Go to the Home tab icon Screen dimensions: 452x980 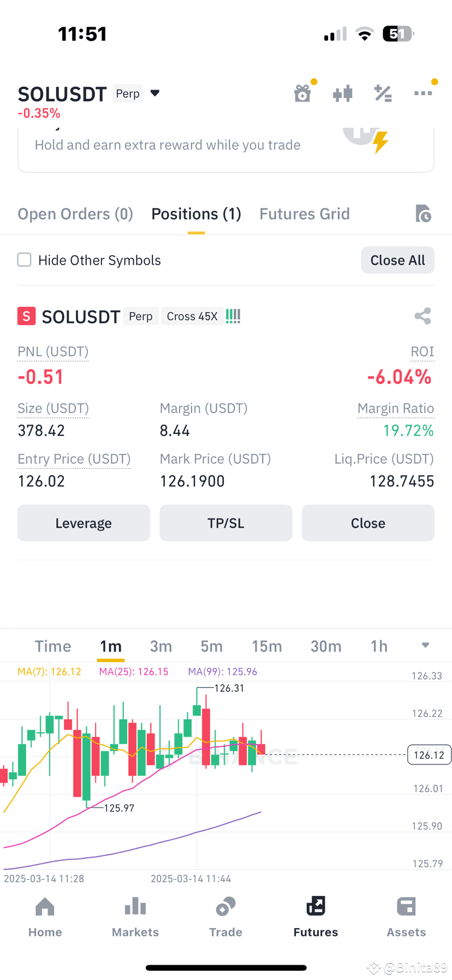pos(45,907)
